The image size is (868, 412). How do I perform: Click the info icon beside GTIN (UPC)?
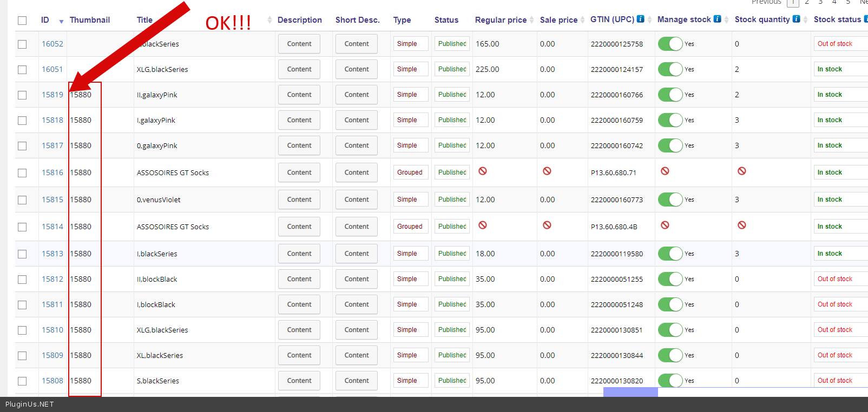click(x=641, y=19)
